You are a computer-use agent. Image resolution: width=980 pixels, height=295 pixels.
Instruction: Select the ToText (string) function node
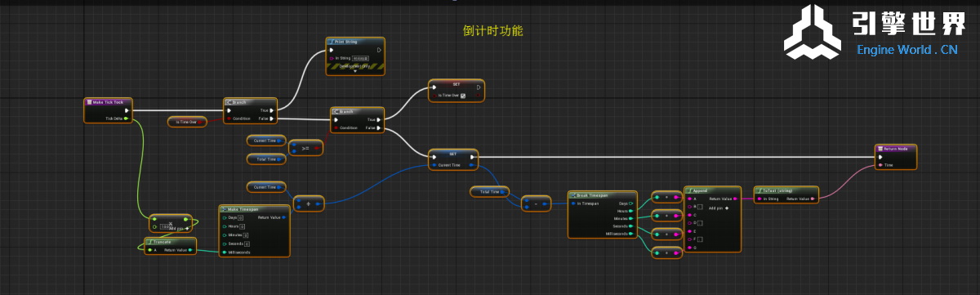tap(785, 194)
